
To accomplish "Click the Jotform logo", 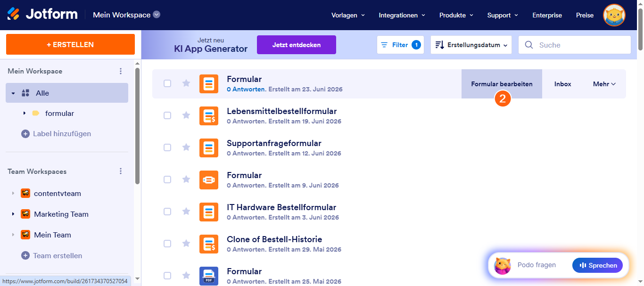I will coord(42,14).
